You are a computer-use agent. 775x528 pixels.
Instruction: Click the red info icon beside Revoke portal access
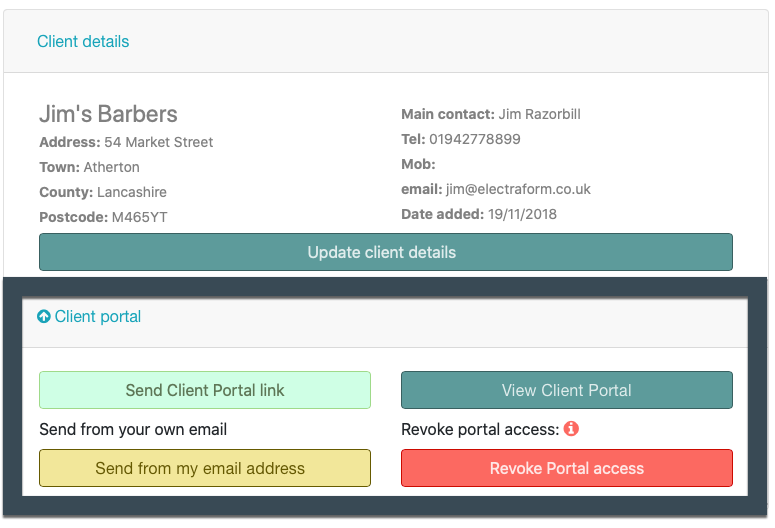coord(571,429)
